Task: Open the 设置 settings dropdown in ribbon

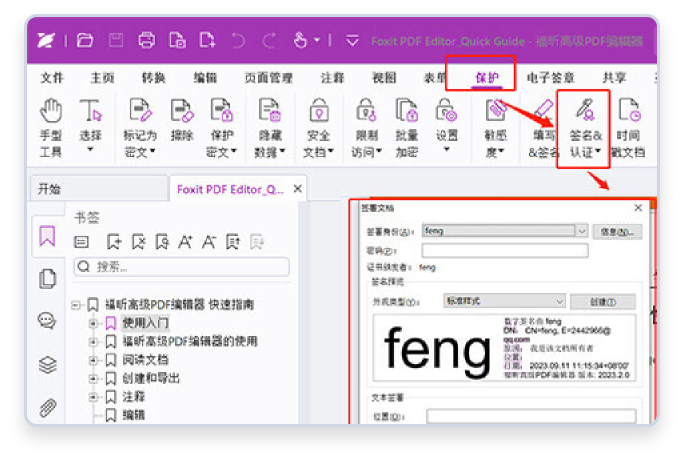Action: [x=447, y=150]
